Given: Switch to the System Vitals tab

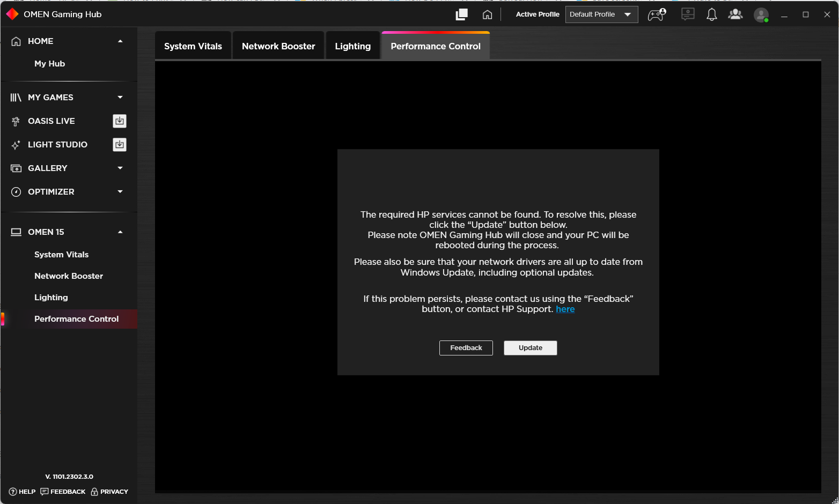Looking at the screenshot, I should coord(193,46).
